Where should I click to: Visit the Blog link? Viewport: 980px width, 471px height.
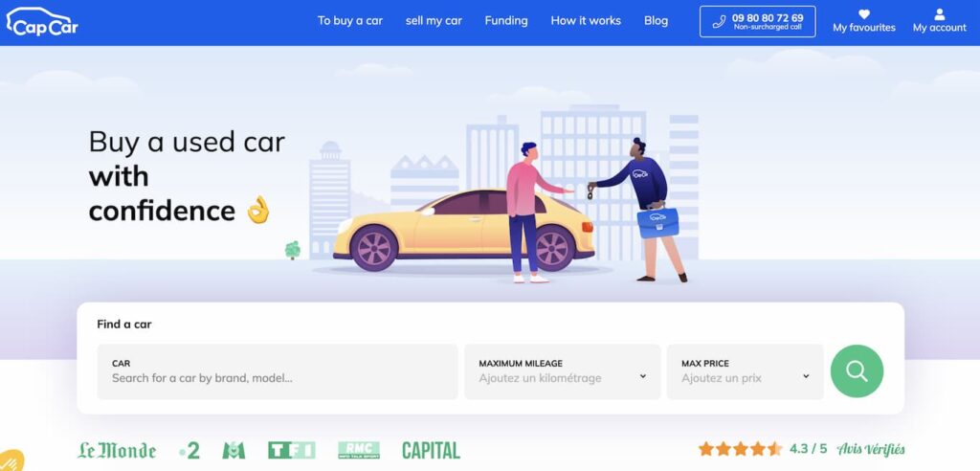point(657,21)
